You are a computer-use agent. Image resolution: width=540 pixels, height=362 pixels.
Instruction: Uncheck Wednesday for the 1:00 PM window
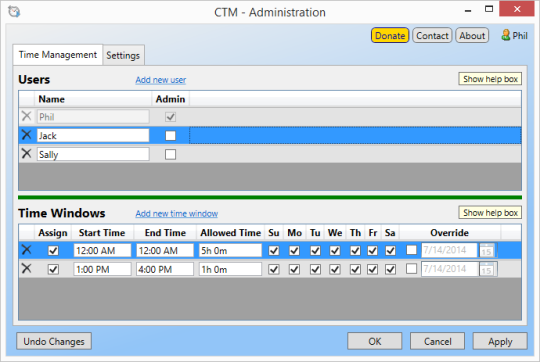[x=335, y=269]
